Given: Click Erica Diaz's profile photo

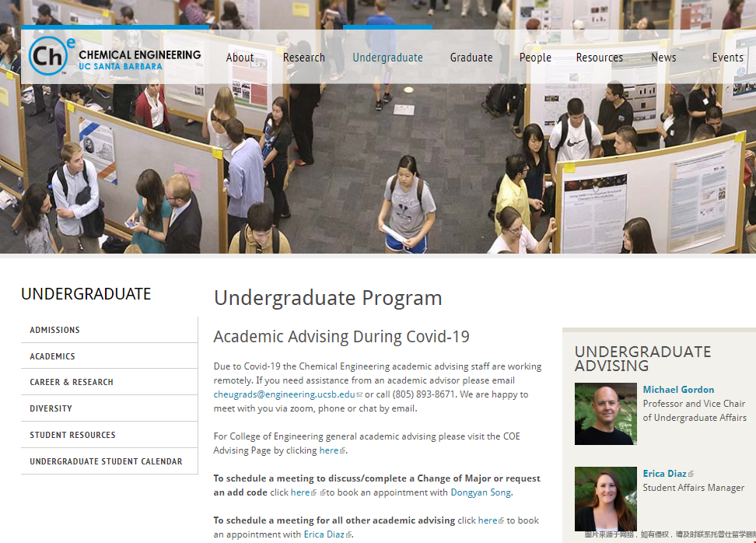Looking at the screenshot, I should [605, 499].
